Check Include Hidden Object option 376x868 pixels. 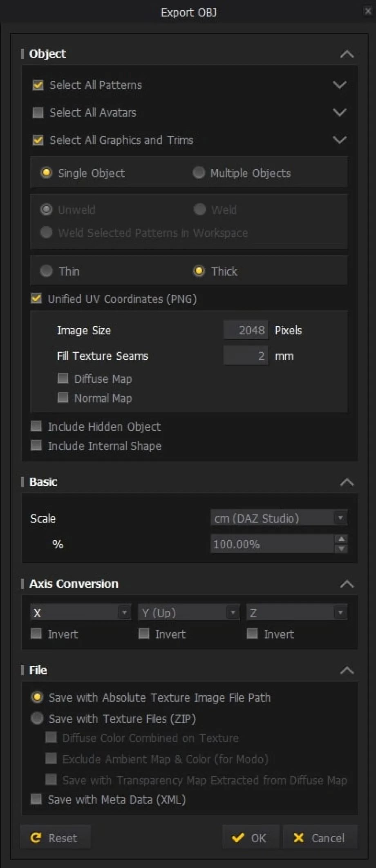(37, 426)
